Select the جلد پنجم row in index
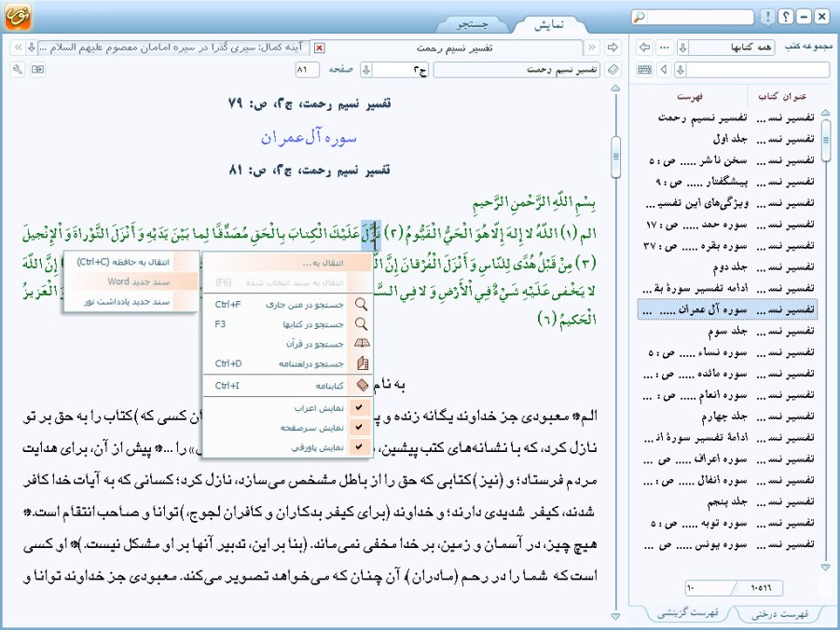The image size is (840, 630). 727,501
